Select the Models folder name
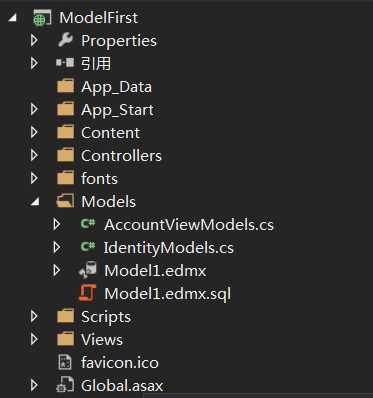The width and height of the screenshot is (373, 398). click(108, 201)
